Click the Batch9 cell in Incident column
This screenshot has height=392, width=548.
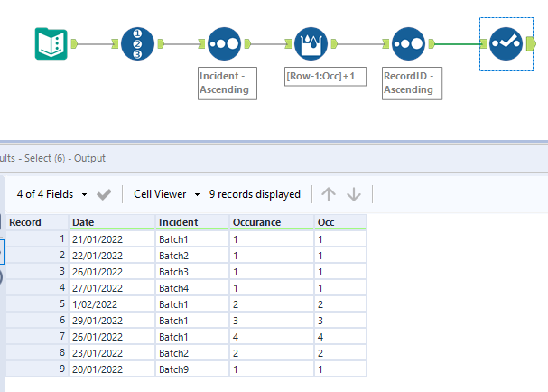tap(191, 369)
